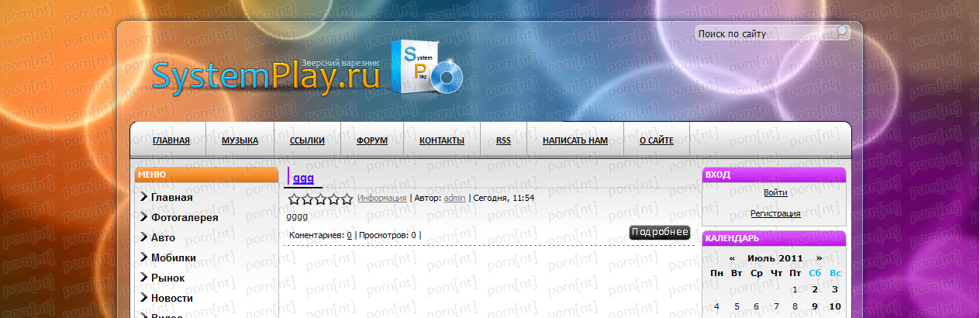The height and width of the screenshot is (318, 980).
Task: Select day 8 in the calendar
Action: click(795, 306)
